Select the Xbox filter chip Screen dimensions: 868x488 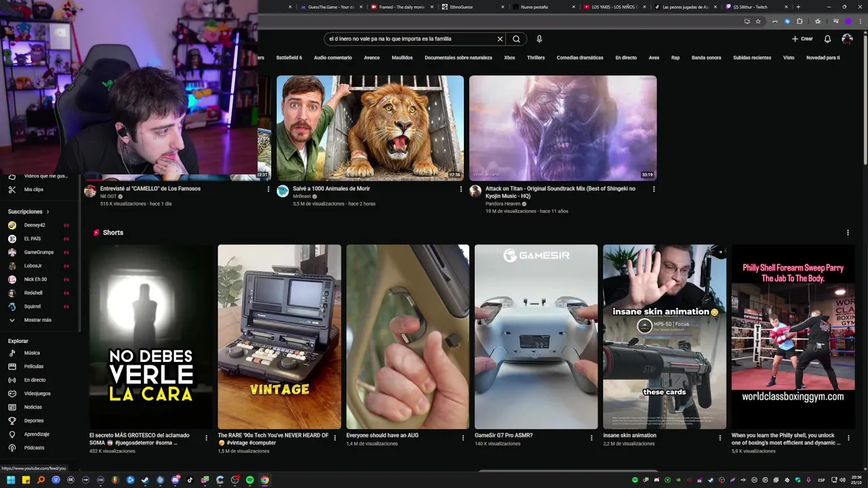(510, 58)
